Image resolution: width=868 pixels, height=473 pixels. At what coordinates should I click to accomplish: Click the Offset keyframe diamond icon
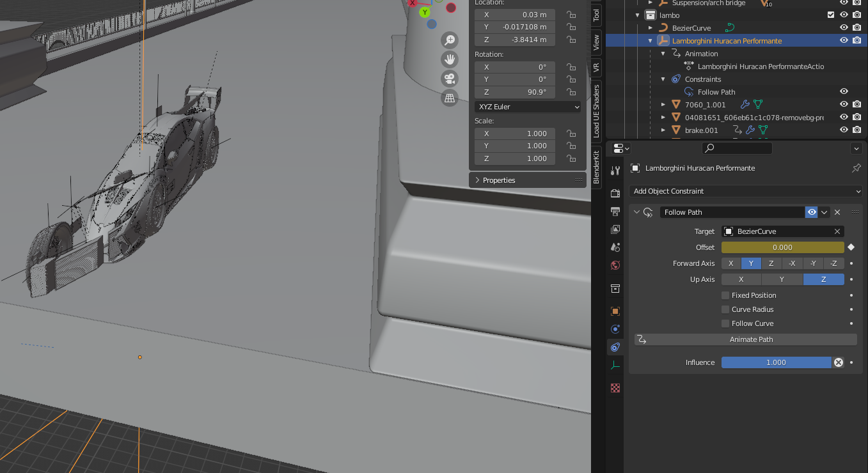tap(851, 247)
